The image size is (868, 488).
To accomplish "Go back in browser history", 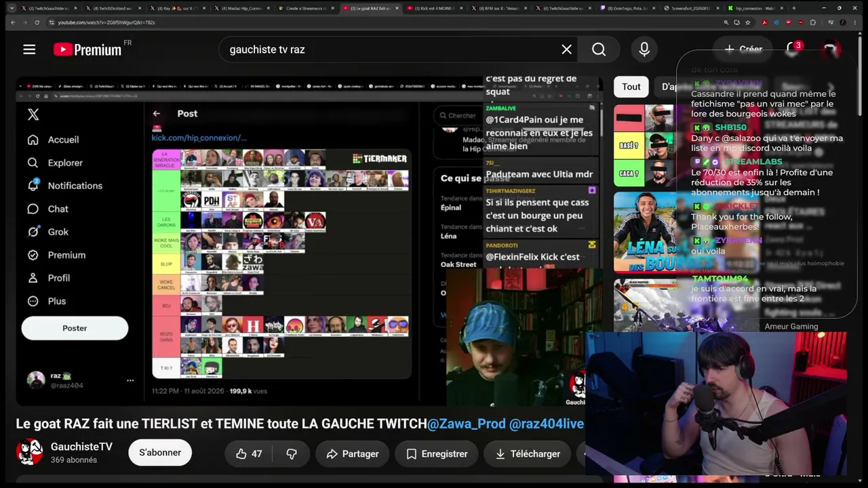I will (12, 22).
